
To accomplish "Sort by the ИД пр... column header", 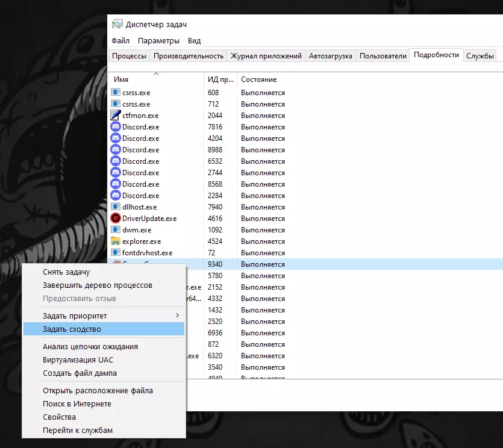I will (220, 79).
